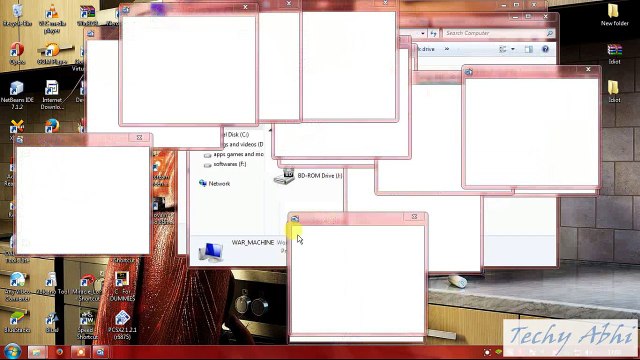Launch VLC media player from the desktop
Image resolution: width=640 pixels, height=360 pixels.
click(52, 18)
